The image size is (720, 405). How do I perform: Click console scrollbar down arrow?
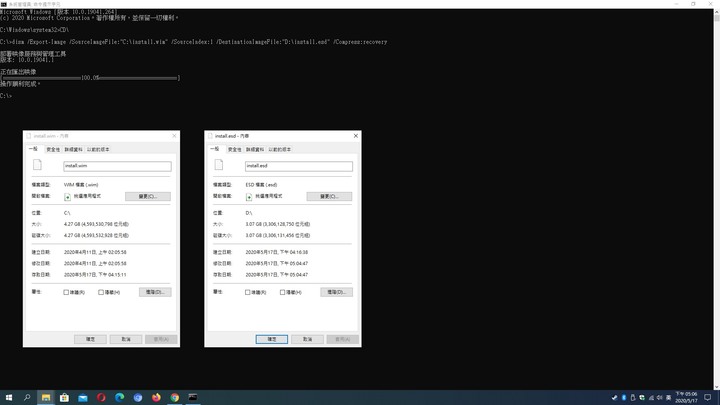click(x=716, y=387)
